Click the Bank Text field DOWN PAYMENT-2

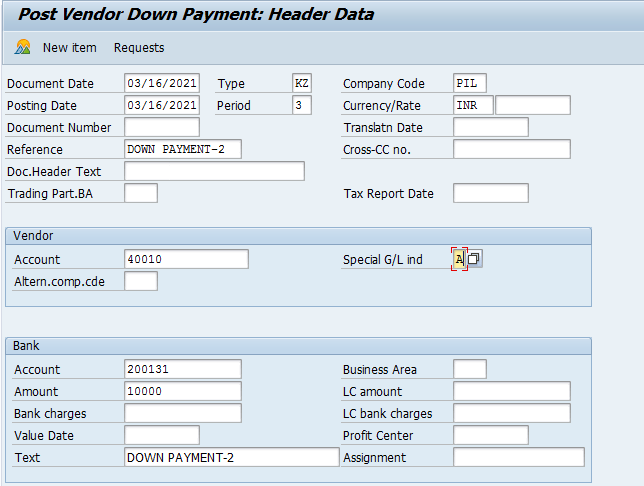click(232, 457)
